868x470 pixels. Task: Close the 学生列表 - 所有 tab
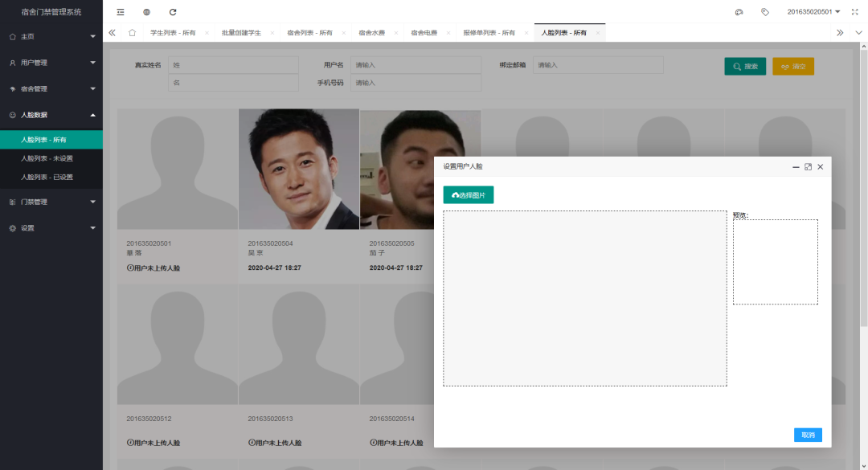pyautogui.click(x=207, y=33)
